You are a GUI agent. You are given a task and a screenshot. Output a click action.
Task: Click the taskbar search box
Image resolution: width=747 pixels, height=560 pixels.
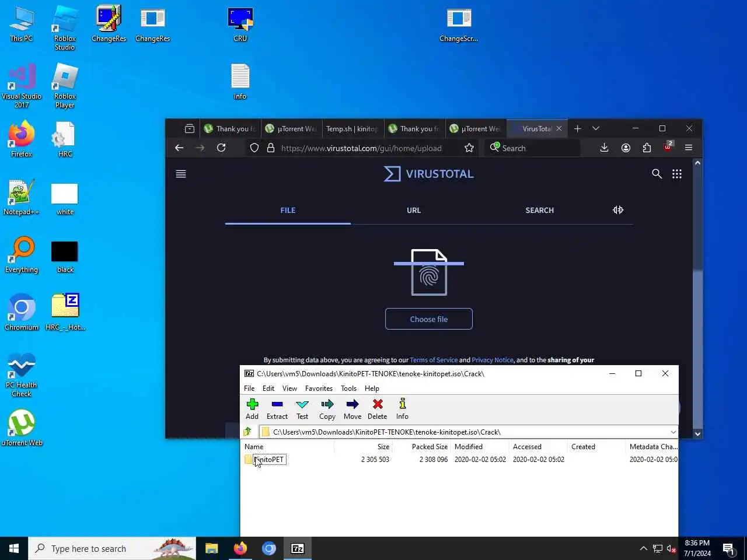tap(112, 548)
